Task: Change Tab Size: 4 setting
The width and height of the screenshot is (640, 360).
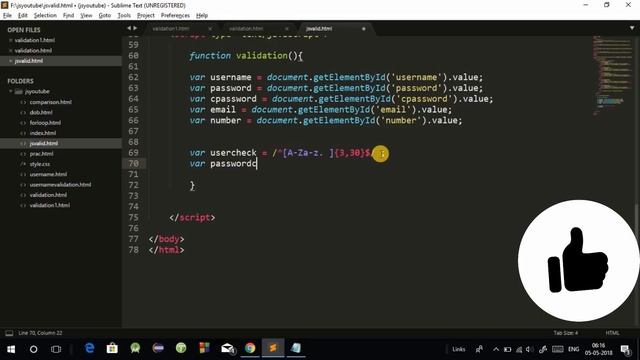Action: (x=566, y=333)
